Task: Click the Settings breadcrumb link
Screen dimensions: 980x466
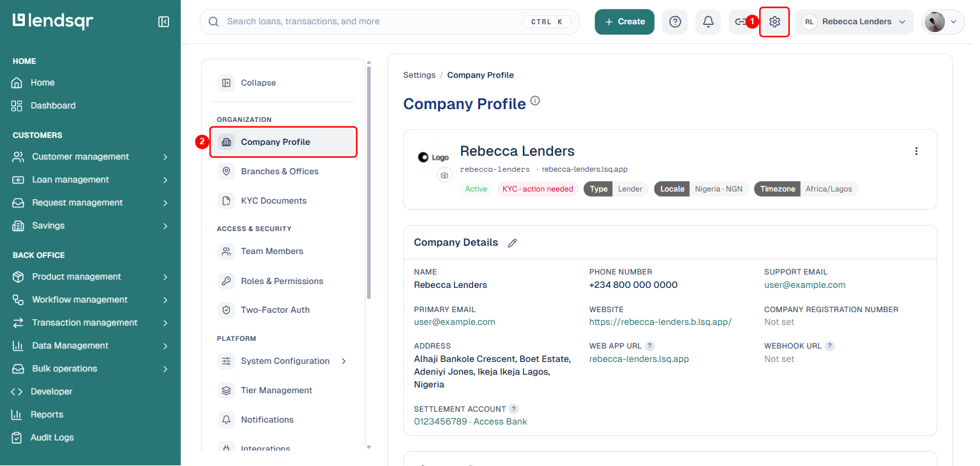Action: point(419,75)
